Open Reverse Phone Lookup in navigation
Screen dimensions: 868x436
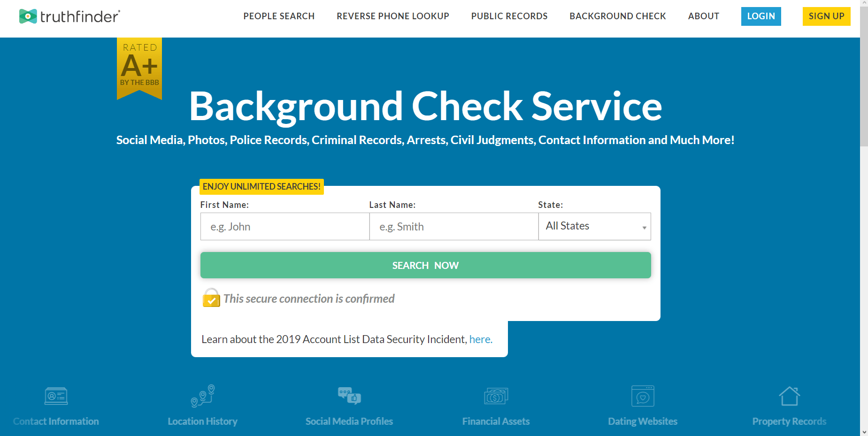click(x=393, y=16)
